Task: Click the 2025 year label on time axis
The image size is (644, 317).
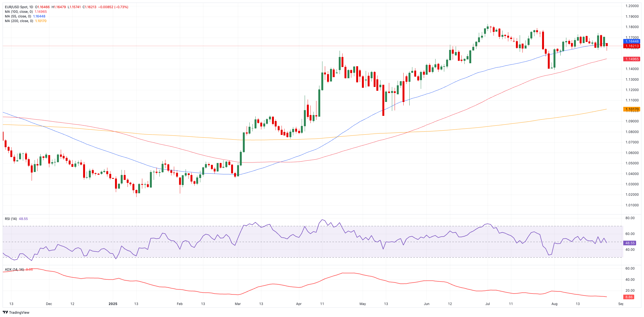Action: click(113, 304)
